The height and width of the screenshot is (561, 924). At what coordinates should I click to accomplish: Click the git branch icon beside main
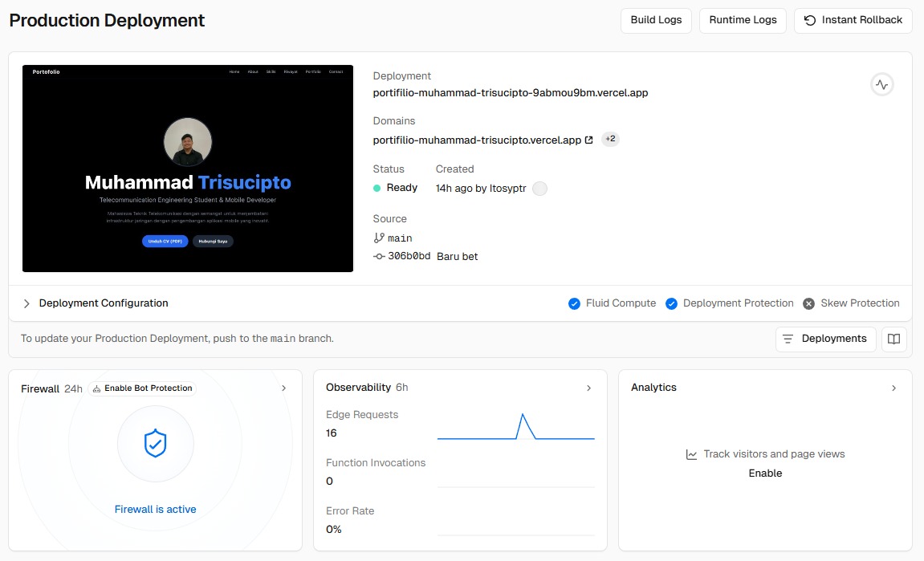click(379, 238)
